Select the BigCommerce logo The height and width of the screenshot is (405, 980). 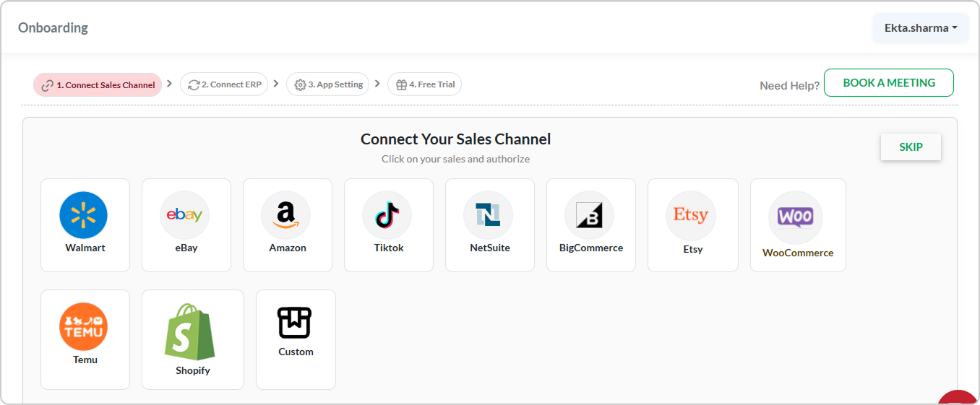[589, 215]
